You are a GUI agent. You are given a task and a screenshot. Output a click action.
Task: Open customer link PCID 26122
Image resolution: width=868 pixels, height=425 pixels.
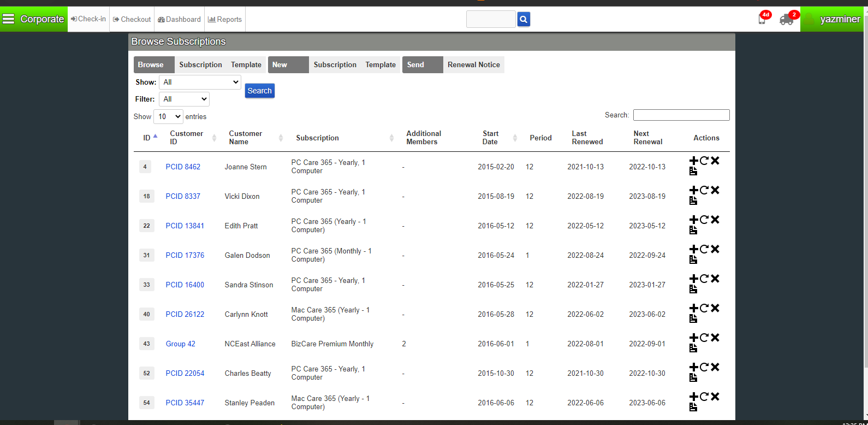click(185, 314)
